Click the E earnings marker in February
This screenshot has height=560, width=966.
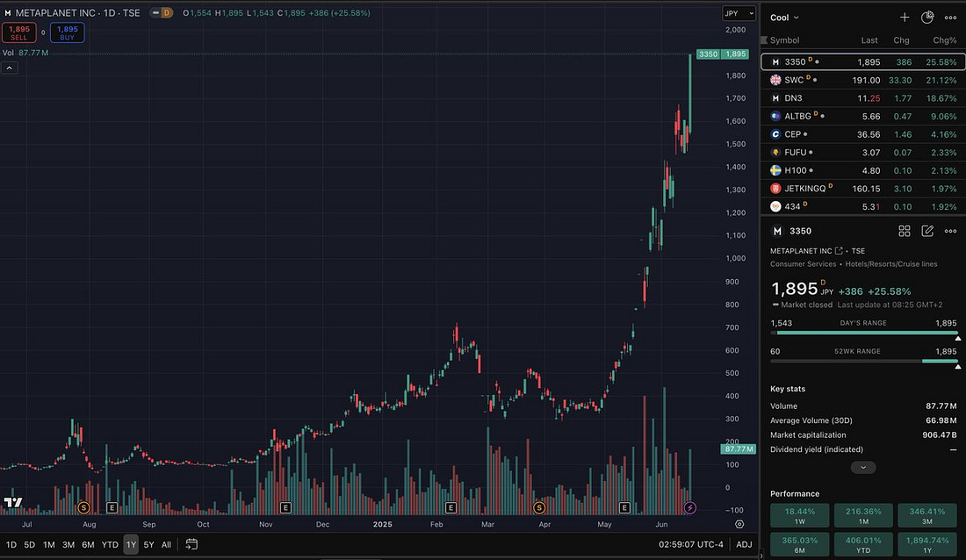451,507
